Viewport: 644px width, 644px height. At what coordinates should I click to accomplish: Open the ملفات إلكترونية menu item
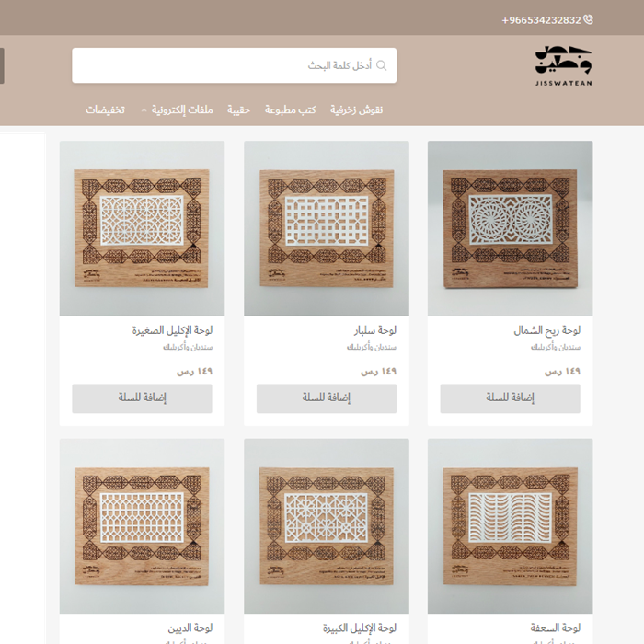coord(182,109)
